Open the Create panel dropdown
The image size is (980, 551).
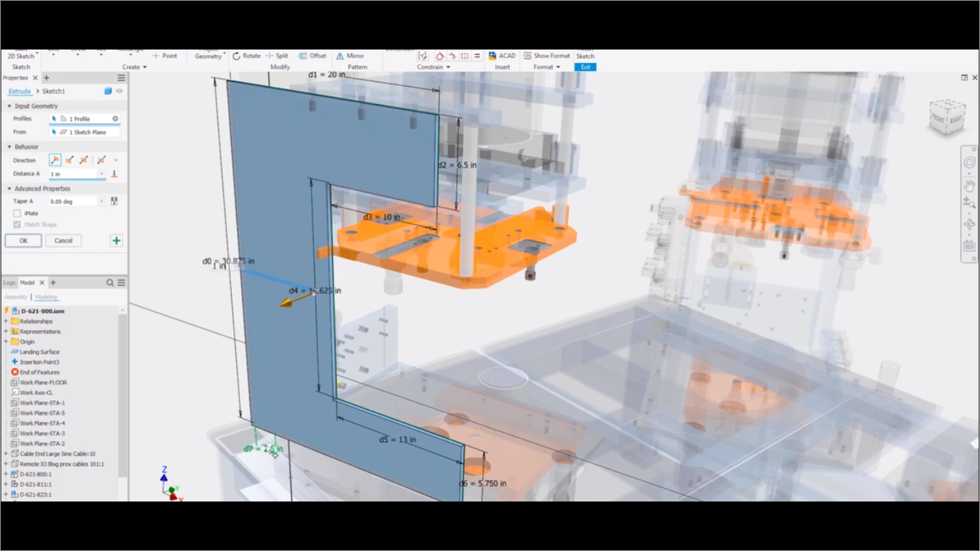134,67
